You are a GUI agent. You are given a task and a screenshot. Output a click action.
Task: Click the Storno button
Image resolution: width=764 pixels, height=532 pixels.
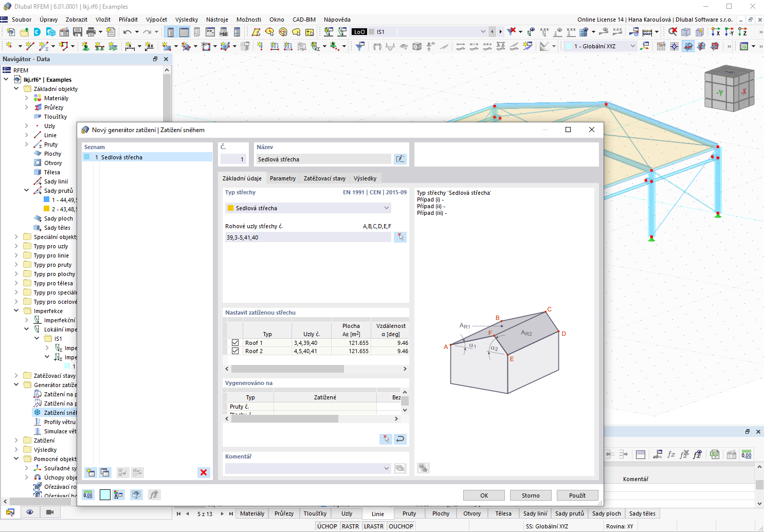point(531,496)
